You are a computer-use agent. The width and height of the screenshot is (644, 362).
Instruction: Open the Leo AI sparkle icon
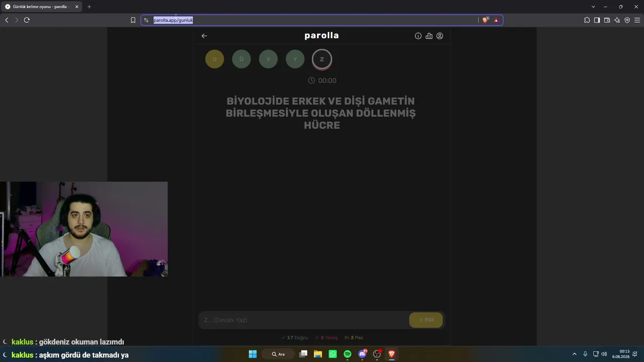coord(617,20)
